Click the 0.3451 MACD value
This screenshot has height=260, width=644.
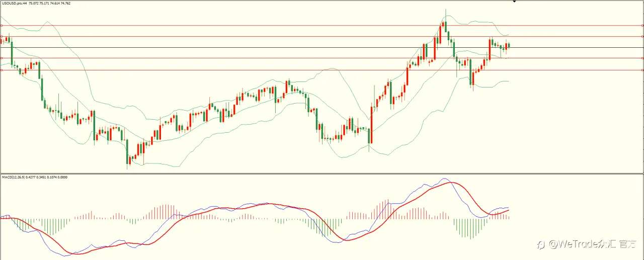(x=41, y=177)
